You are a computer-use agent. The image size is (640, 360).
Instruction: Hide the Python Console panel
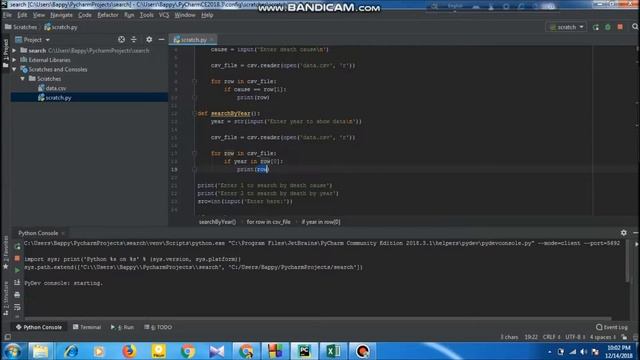coord(636,233)
